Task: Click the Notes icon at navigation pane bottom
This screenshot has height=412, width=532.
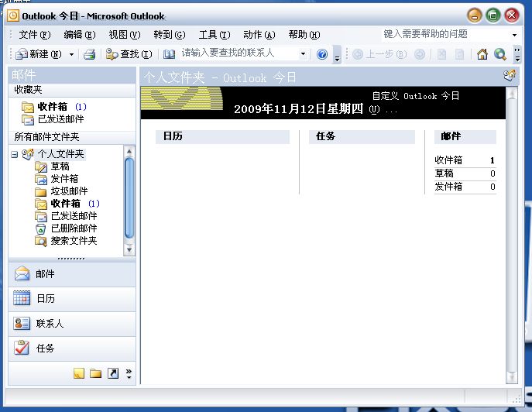Action: [79, 373]
